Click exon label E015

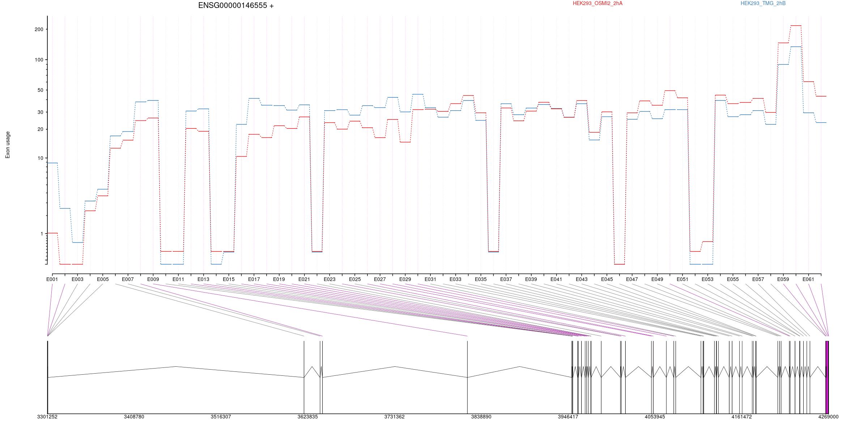(229, 279)
